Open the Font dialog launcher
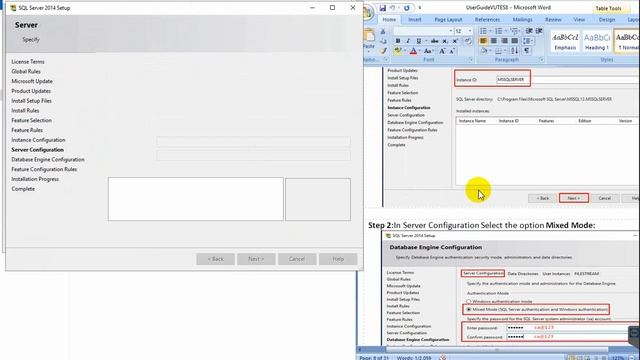Viewport: 640px width, 360px height. point(471,60)
